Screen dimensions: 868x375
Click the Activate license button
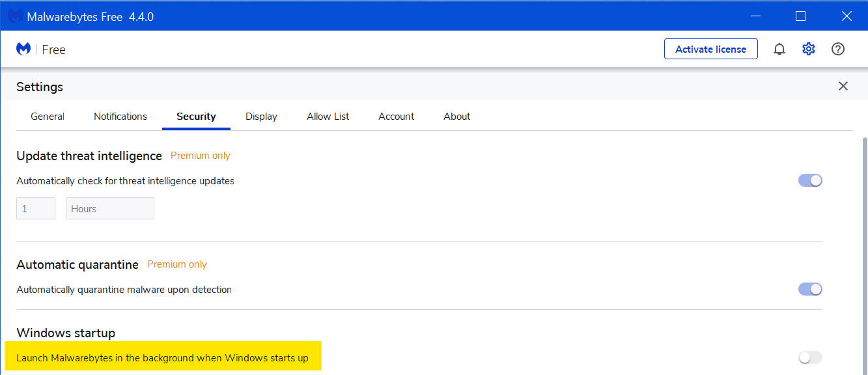click(711, 49)
